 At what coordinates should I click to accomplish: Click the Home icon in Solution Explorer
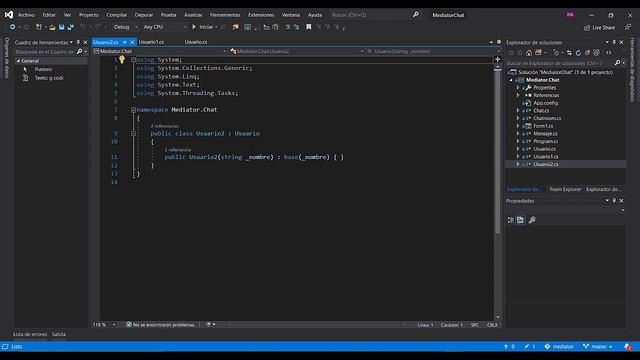tap(529, 53)
